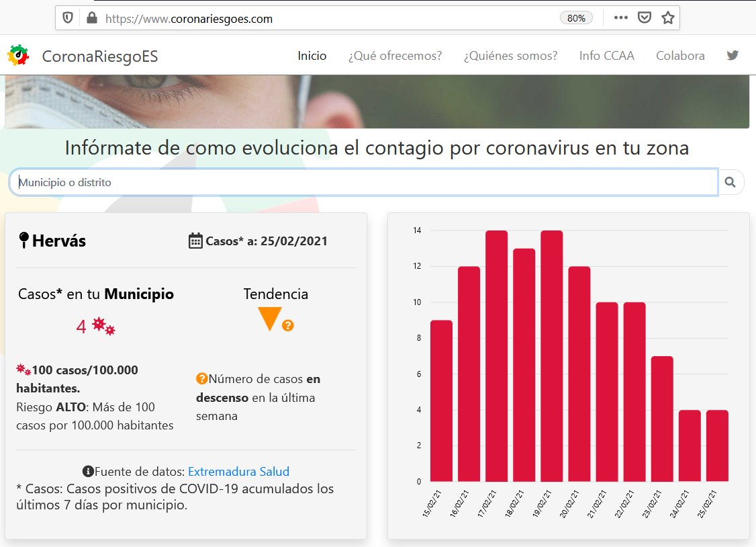Click the bar for 24/02/21
Screen dimensions: 756x547
tap(690, 446)
